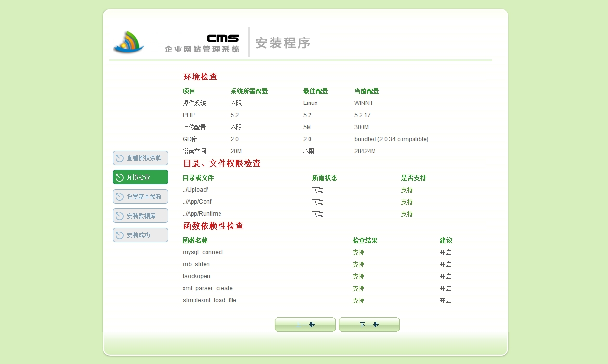Click 支持 in the ../App/Conf row
The width and height of the screenshot is (608, 364).
coord(407,202)
